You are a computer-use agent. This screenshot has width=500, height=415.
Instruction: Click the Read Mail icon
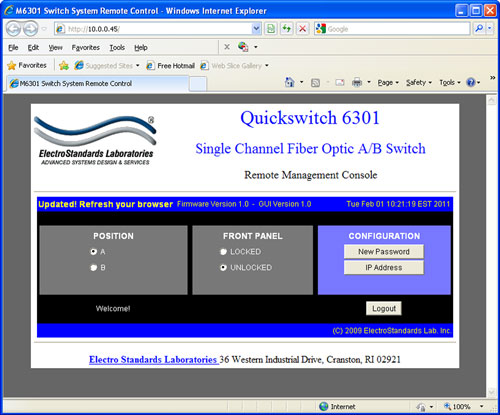click(339, 82)
